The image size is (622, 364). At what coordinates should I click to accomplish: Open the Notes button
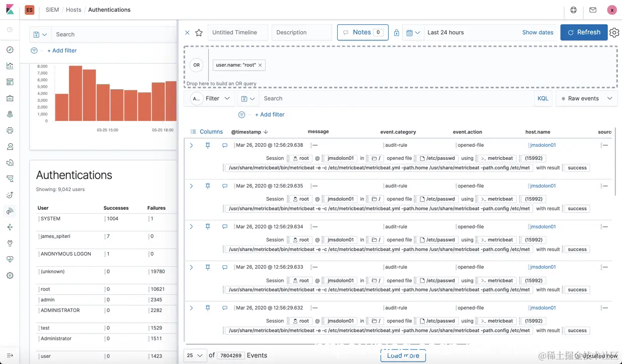coord(363,32)
